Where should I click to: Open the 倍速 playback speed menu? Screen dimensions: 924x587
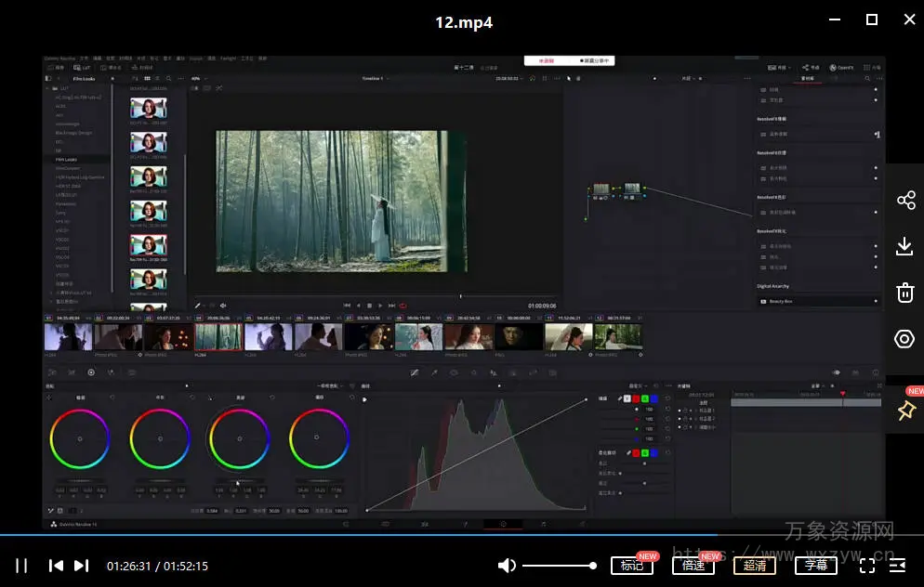pyautogui.click(x=693, y=565)
